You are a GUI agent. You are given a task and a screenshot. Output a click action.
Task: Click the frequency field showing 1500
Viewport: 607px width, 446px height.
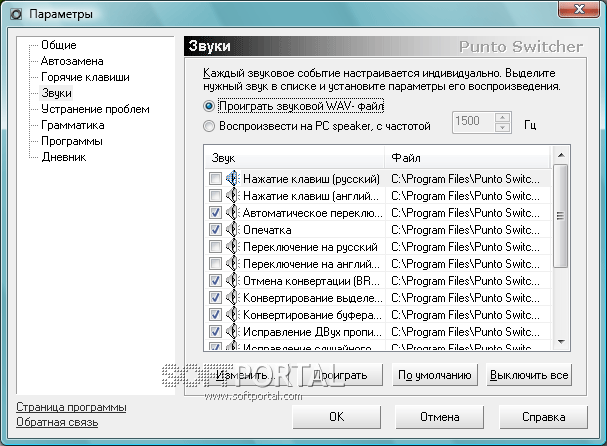473,122
